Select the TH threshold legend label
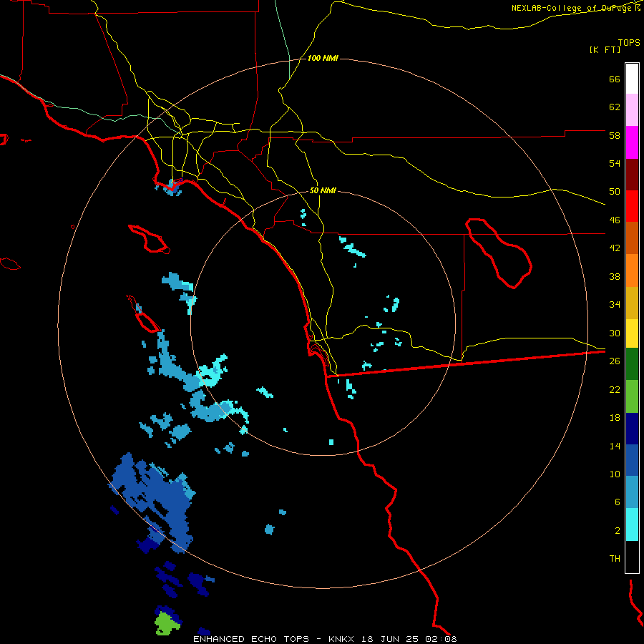Viewport: 644px width, 644px height. 615,559
